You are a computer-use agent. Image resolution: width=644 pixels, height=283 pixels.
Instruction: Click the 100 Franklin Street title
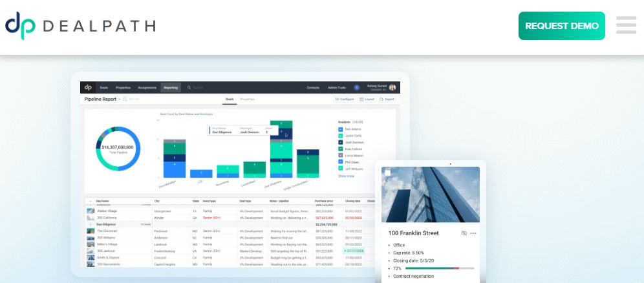413,233
